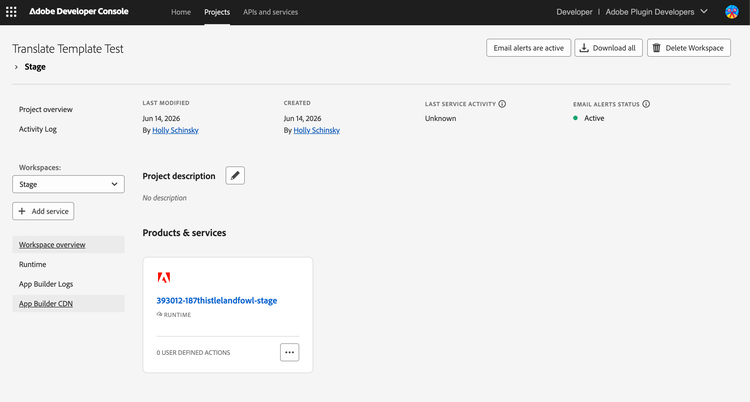
Task: Select Workspace overview in sidebar
Action: [68, 245]
